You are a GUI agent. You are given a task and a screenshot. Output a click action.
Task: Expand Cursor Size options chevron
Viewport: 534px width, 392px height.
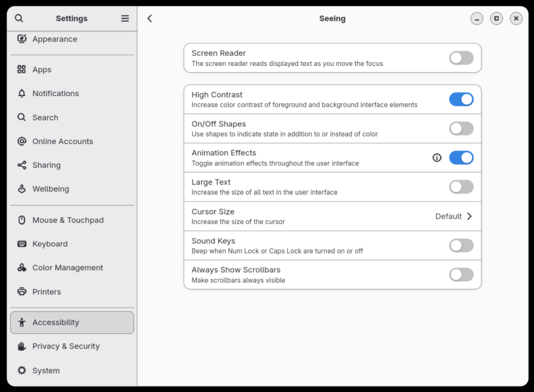(x=469, y=217)
